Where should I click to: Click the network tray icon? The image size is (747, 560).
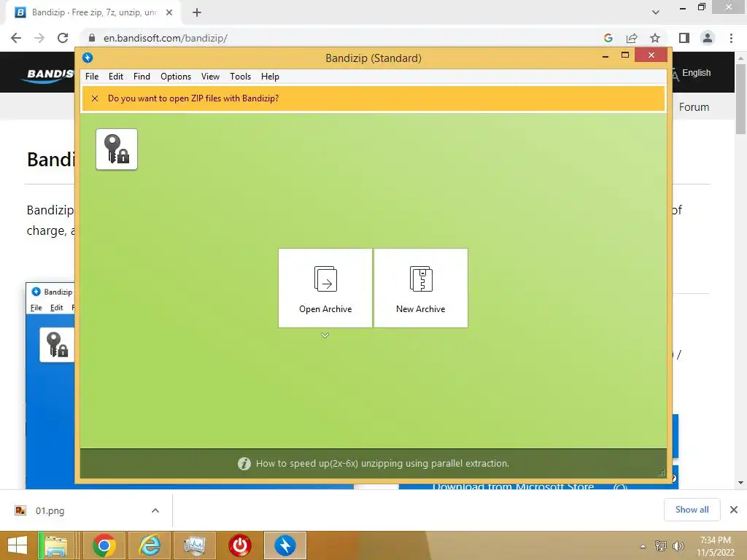tap(661, 546)
